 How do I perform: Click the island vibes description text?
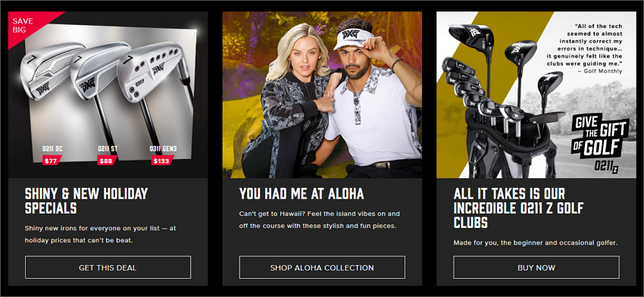coord(320,220)
